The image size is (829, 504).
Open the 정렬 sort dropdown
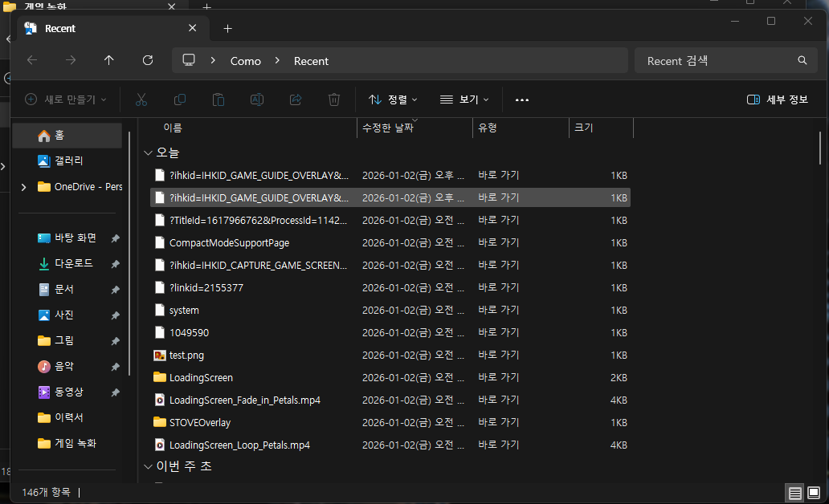pyautogui.click(x=393, y=100)
